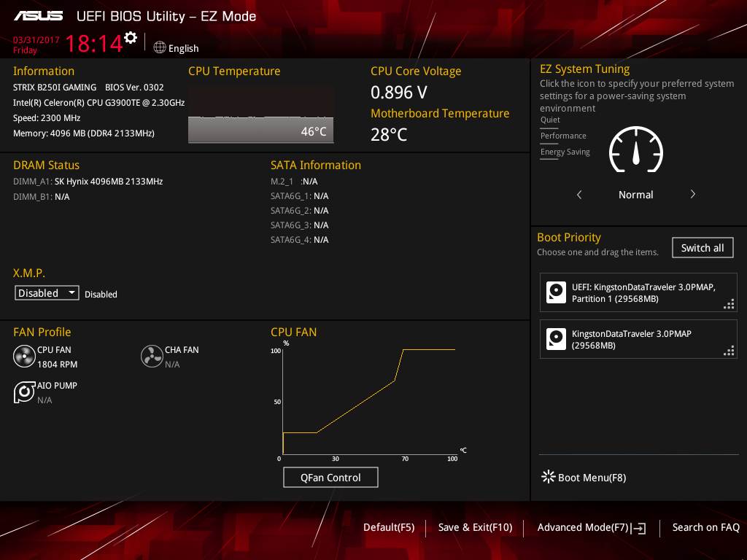Screen dimensions: 747x560
Task: Open the X.M.P. Disabled dropdown
Action: coord(47,293)
